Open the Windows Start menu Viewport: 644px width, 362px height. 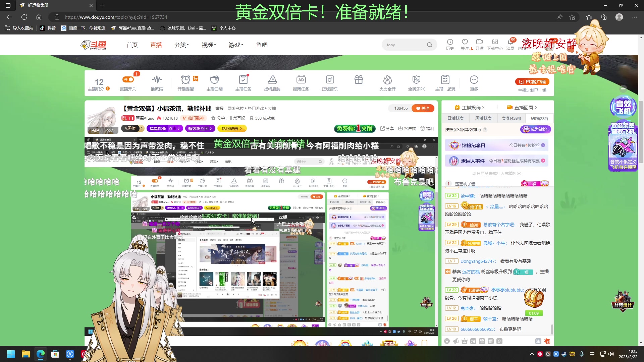point(11,354)
